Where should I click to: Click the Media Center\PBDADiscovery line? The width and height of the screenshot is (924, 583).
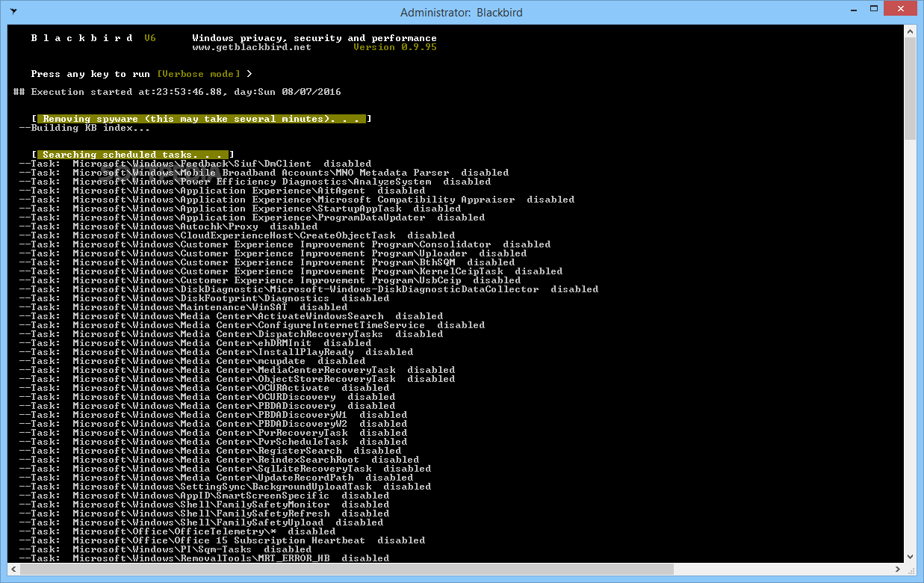pyautogui.click(x=207, y=406)
